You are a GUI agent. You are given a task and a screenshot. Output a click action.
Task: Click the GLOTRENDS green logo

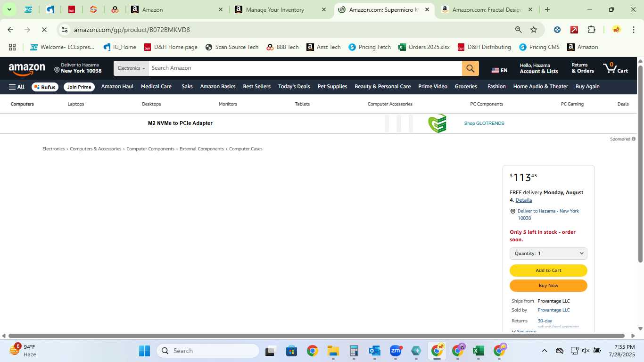[x=437, y=123]
